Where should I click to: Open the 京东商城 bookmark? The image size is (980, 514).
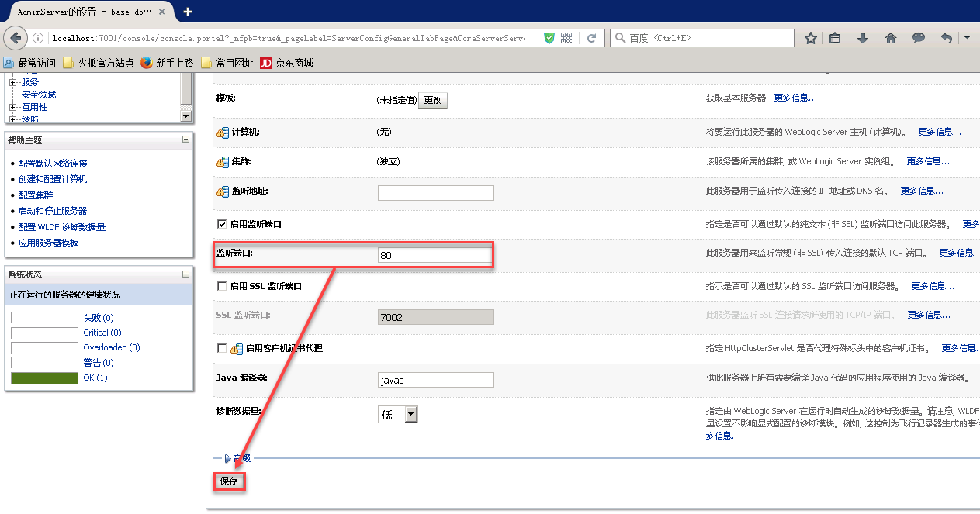point(286,63)
